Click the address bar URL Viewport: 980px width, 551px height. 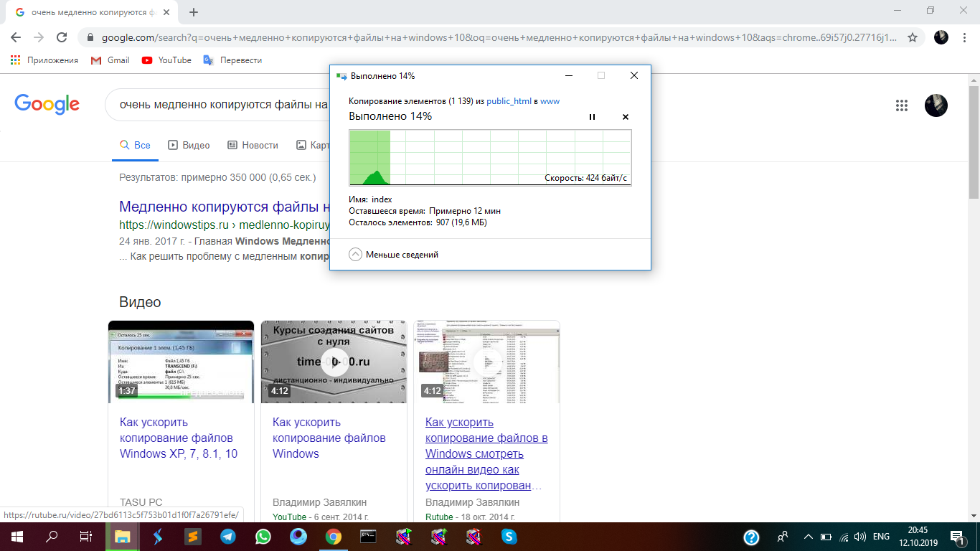tap(499, 37)
